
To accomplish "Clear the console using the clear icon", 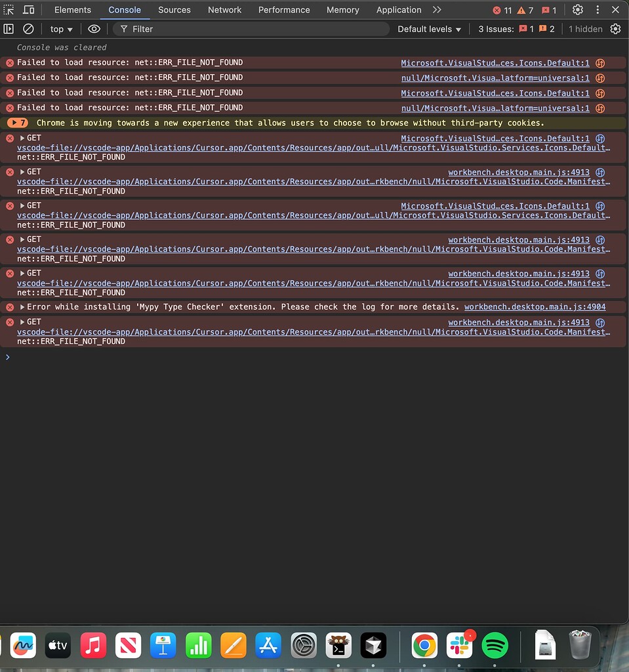I will point(28,29).
